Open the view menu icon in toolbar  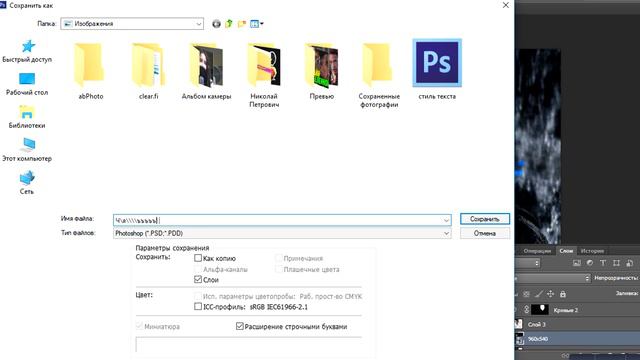256,24
